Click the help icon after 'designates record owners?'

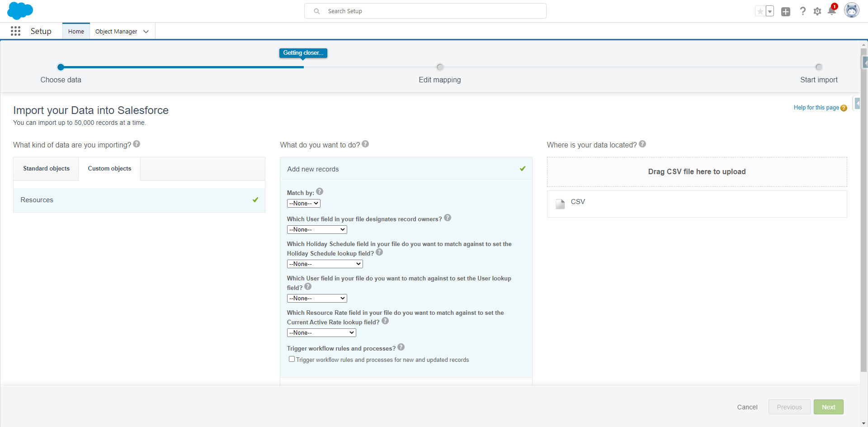click(x=448, y=218)
